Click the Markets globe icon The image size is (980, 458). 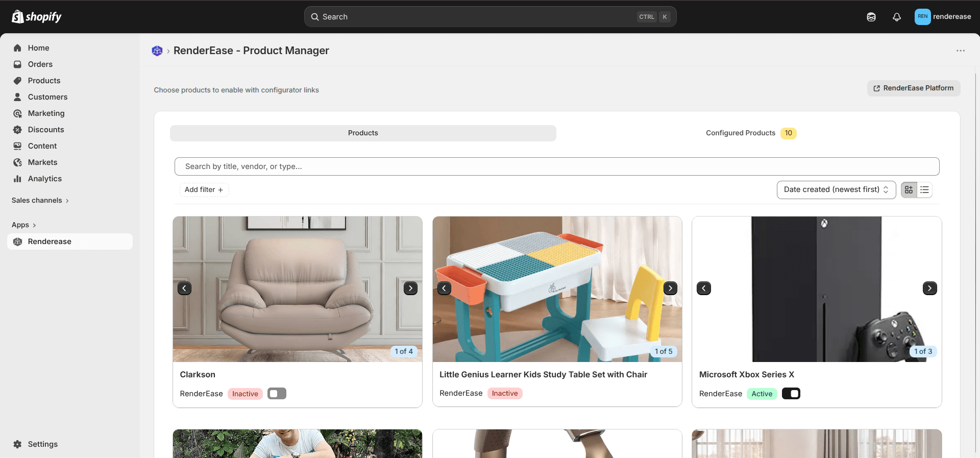pyautogui.click(x=17, y=162)
